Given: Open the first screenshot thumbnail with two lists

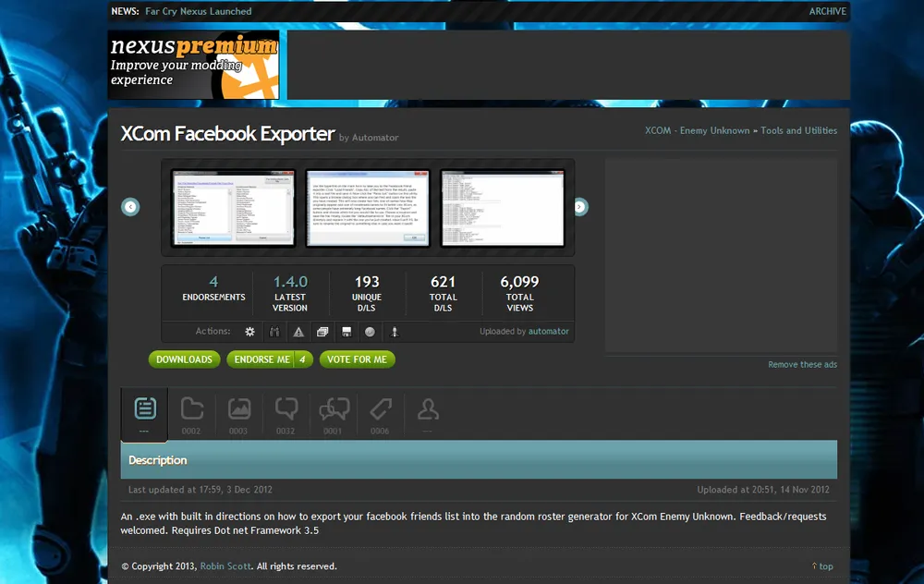Looking at the screenshot, I should pos(234,208).
